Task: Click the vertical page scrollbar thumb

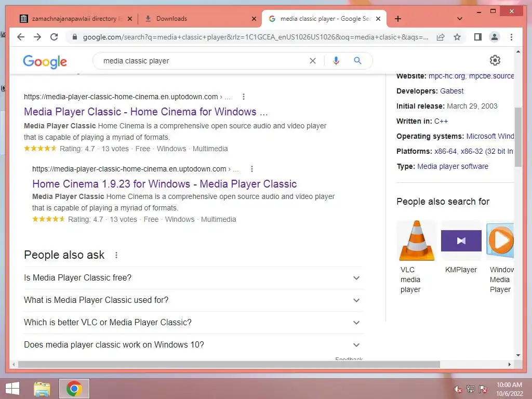Action: [x=518, y=137]
